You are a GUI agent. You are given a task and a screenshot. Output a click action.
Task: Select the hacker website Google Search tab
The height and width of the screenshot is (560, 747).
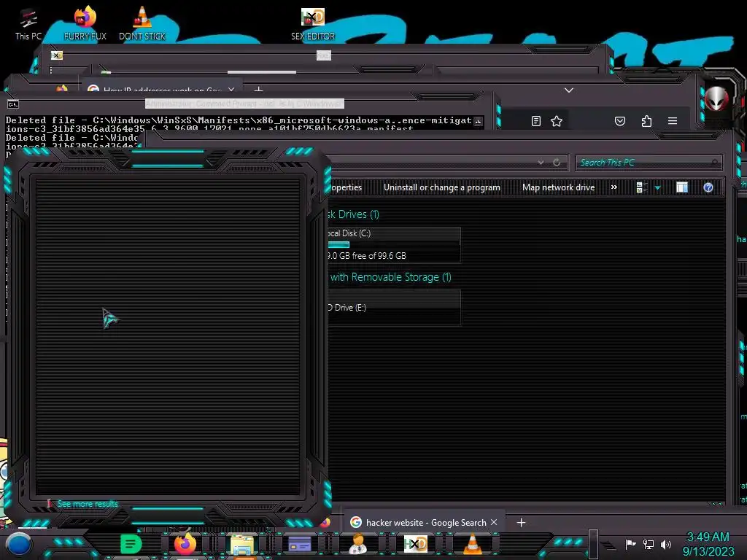425,522
